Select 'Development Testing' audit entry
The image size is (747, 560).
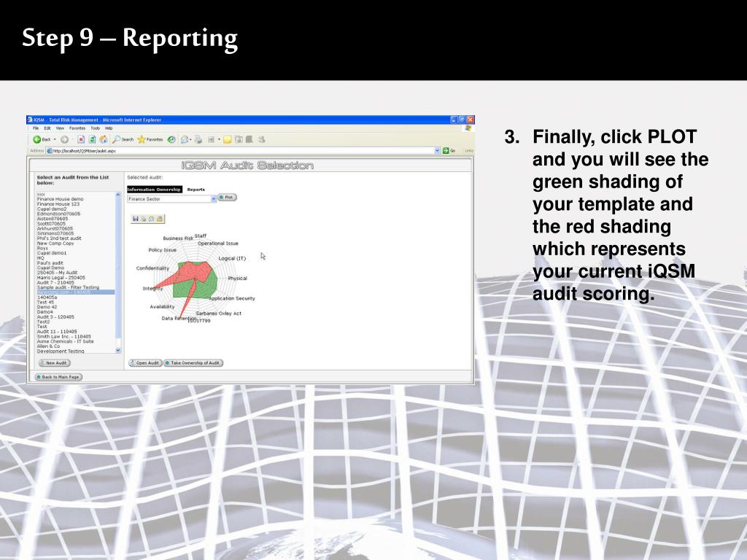[x=61, y=351]
